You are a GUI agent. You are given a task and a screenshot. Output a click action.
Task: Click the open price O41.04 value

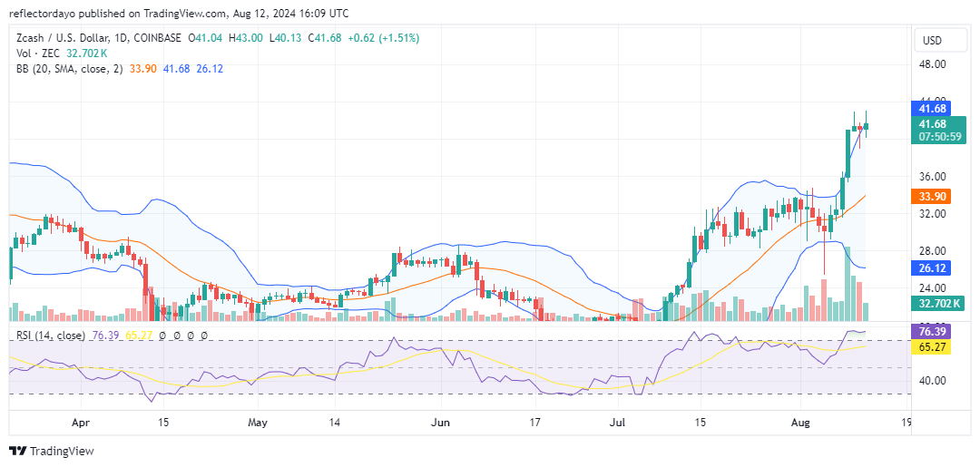point(206,38)
